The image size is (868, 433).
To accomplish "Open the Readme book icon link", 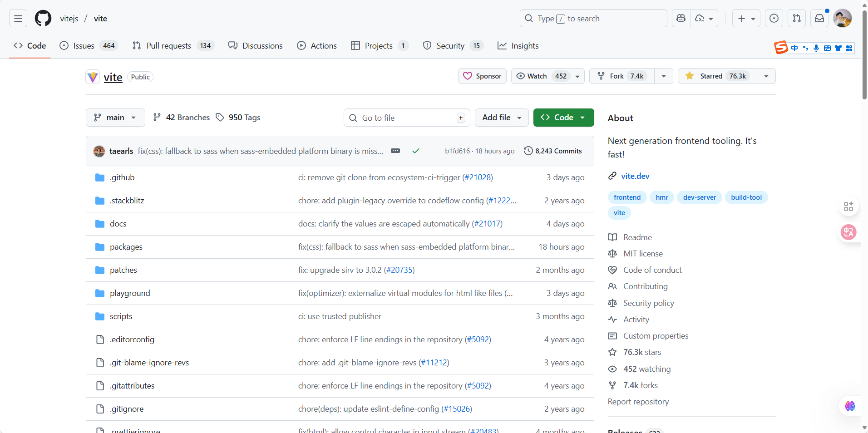I will [x=612, y=237].
